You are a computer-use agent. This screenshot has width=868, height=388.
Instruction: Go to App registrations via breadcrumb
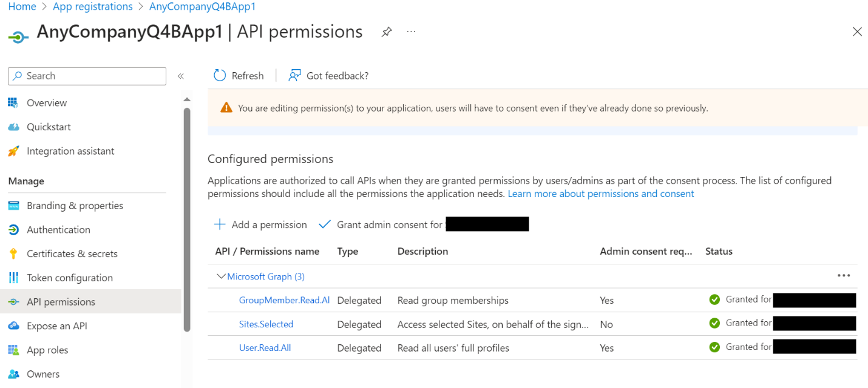(x=92, y=6)
